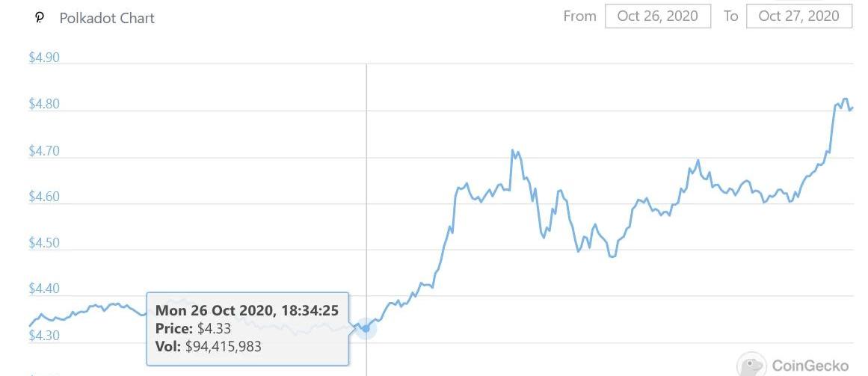Viewport: 868px width, 376px height.
Task: Click the Polkadot logo icon
Action: (40, 17)
